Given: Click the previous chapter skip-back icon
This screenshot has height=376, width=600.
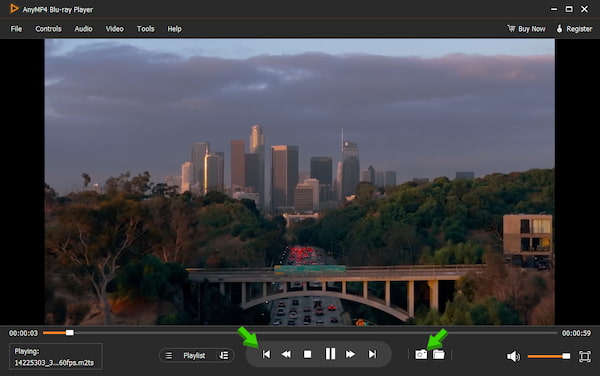Looking at the screenshot, I should [266, 355].
